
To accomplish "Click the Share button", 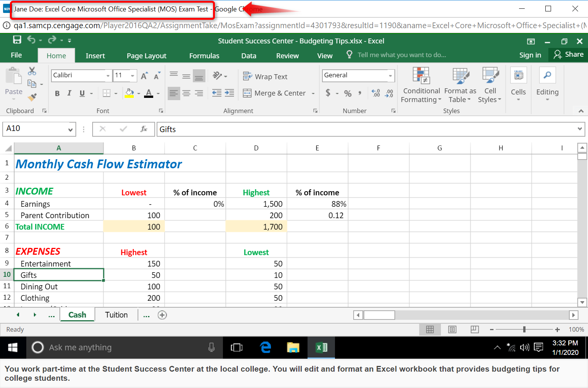I will (568, 54).
